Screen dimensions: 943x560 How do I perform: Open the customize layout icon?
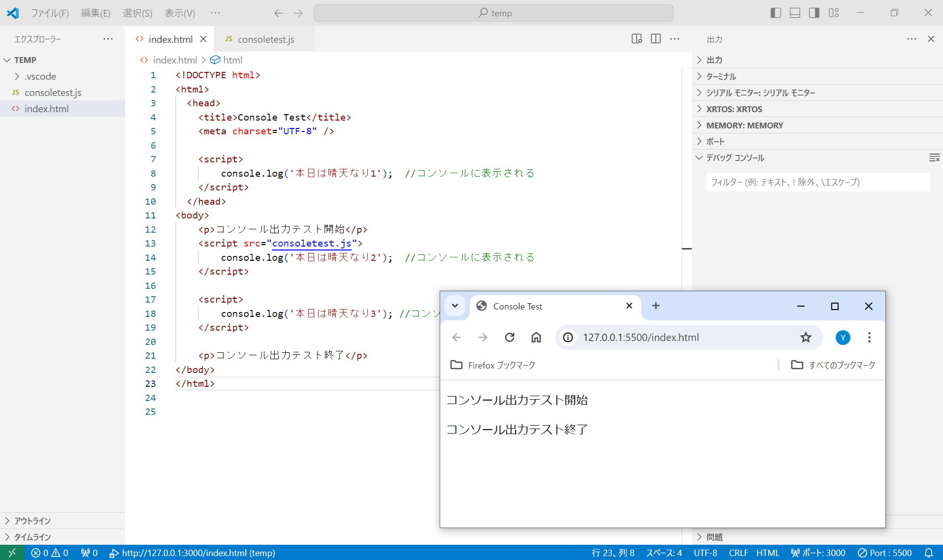[x=834, y=13]
